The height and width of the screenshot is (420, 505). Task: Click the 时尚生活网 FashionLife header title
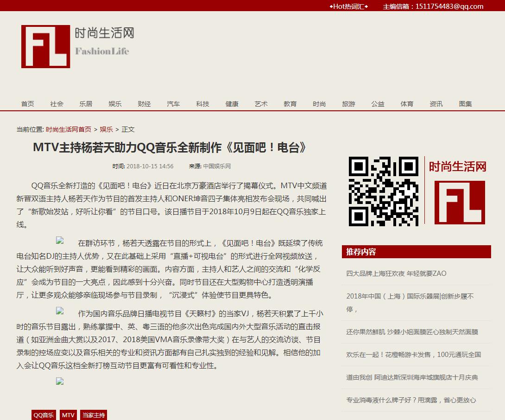click(x=104, y=41)
